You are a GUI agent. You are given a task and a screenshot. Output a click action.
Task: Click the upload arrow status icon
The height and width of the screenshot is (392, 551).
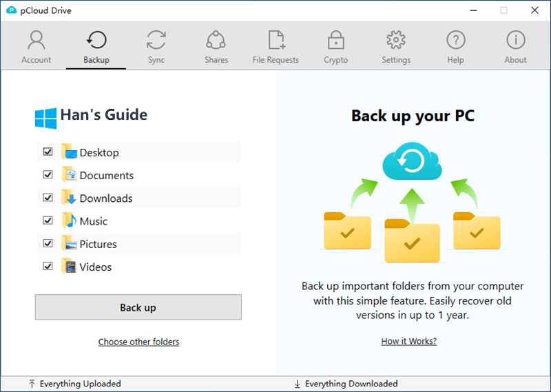pyautogui.click(x=32, y=384)
